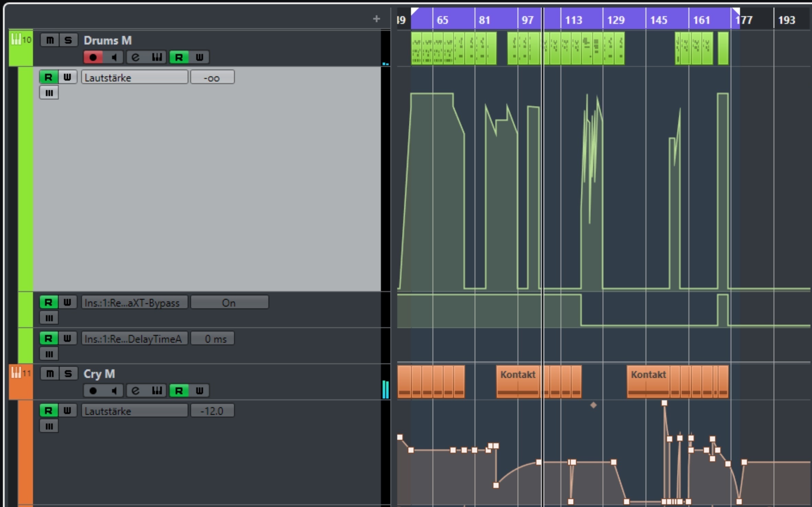Mute the Drums M track

point(50,40)
